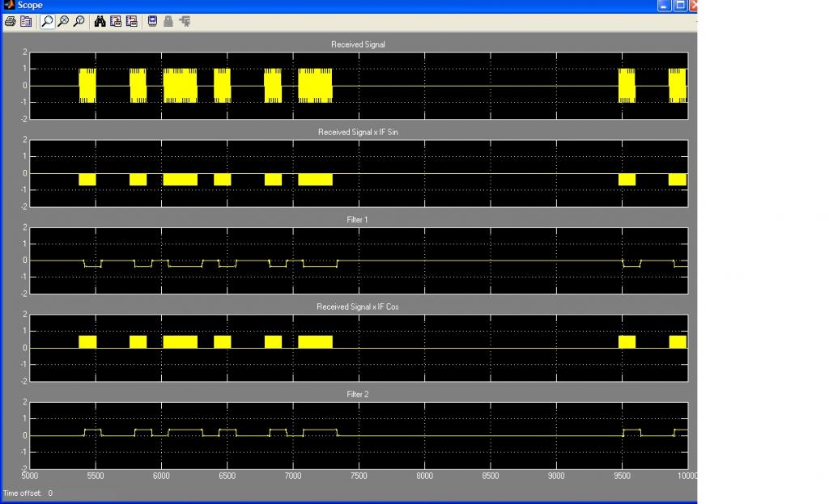Click the MATLAB logo in title bar
The height and width of the screenshot is (504, 829).
[x=8, y=5]
